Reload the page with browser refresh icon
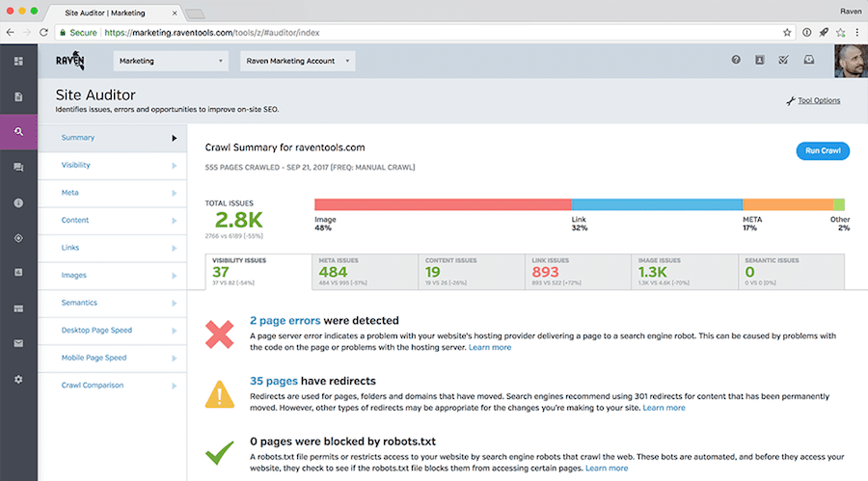 coord(43,33)
